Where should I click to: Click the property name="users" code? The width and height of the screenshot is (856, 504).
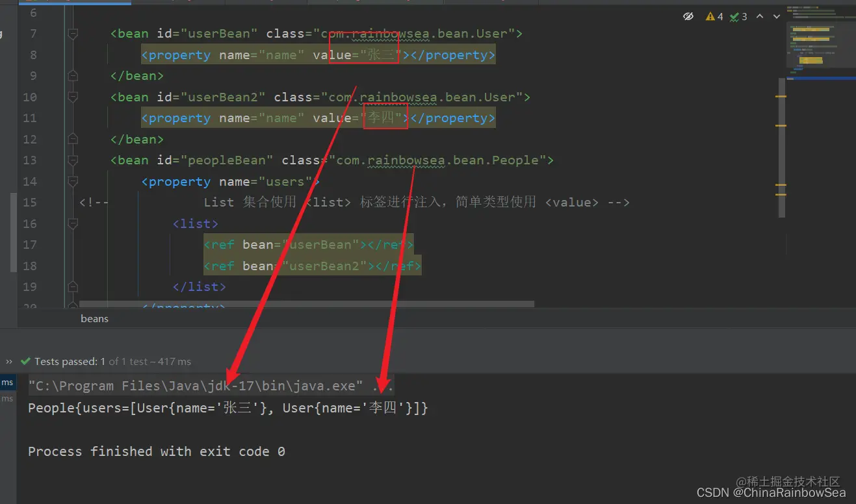(x=230, y=181)
